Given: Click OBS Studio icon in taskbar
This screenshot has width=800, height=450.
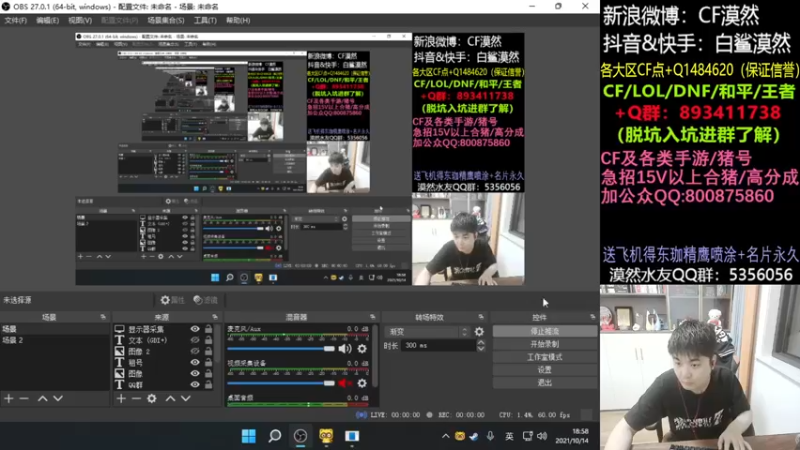Looking at the screenshot, I should [300, 436].
